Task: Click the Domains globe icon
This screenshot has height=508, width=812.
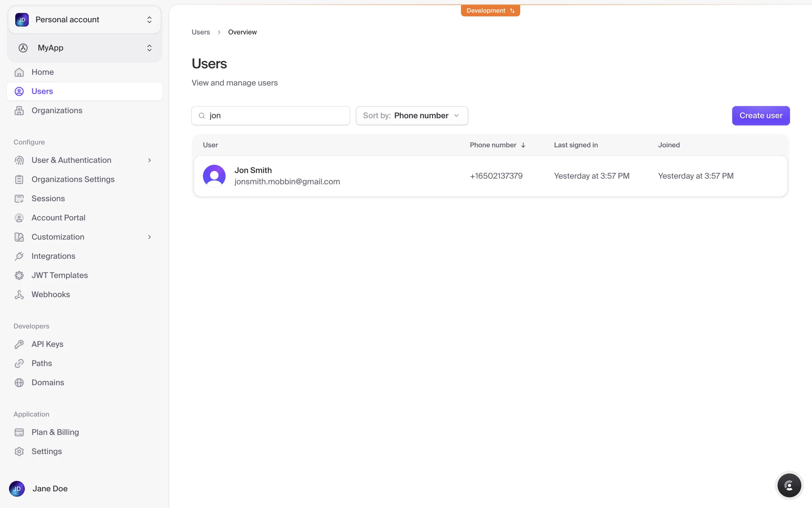Action: point(19,383)
